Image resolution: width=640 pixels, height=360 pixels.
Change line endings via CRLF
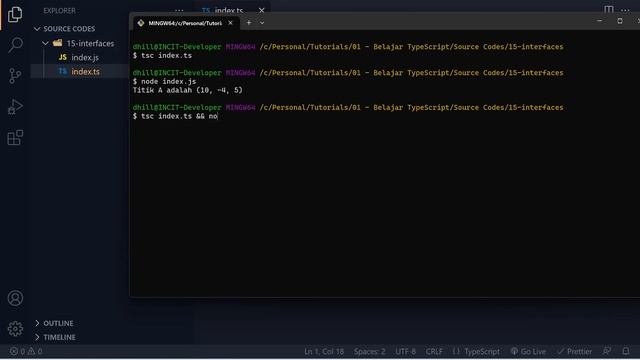pyautogui.click(x=434, y=351)
